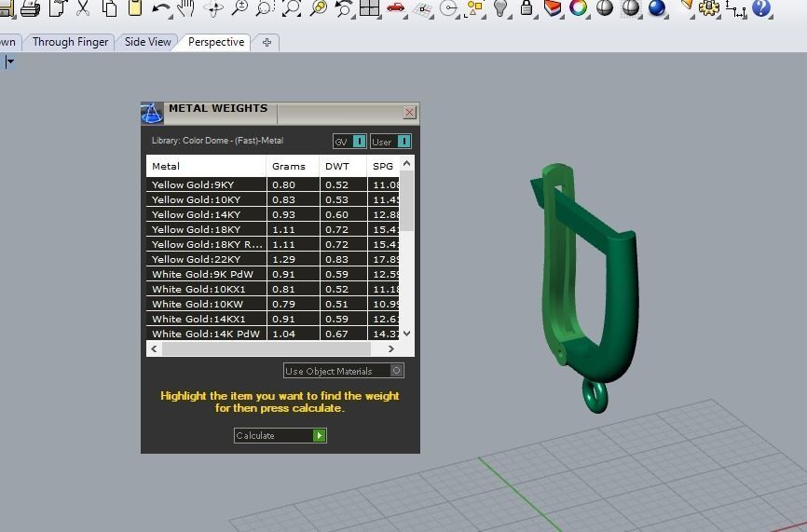The image size is (807, 532).
Task: Click the Undo arrow icon
Action: (161, 9)
